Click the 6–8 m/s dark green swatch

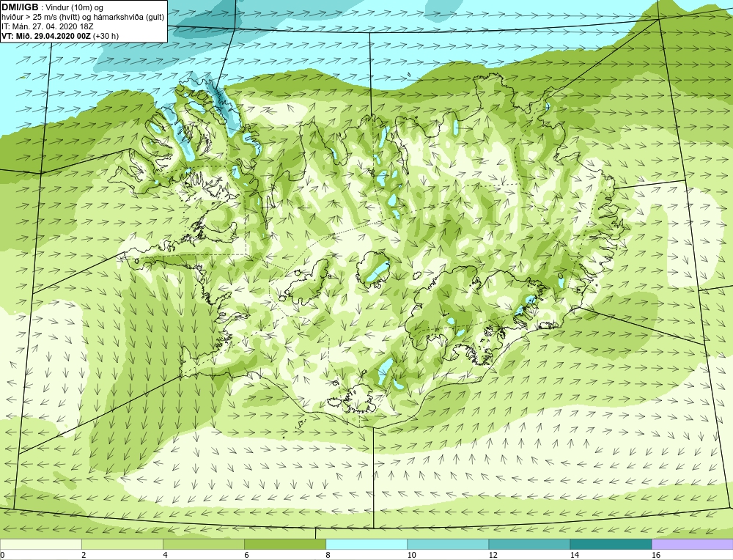click(x=284, y=544)
